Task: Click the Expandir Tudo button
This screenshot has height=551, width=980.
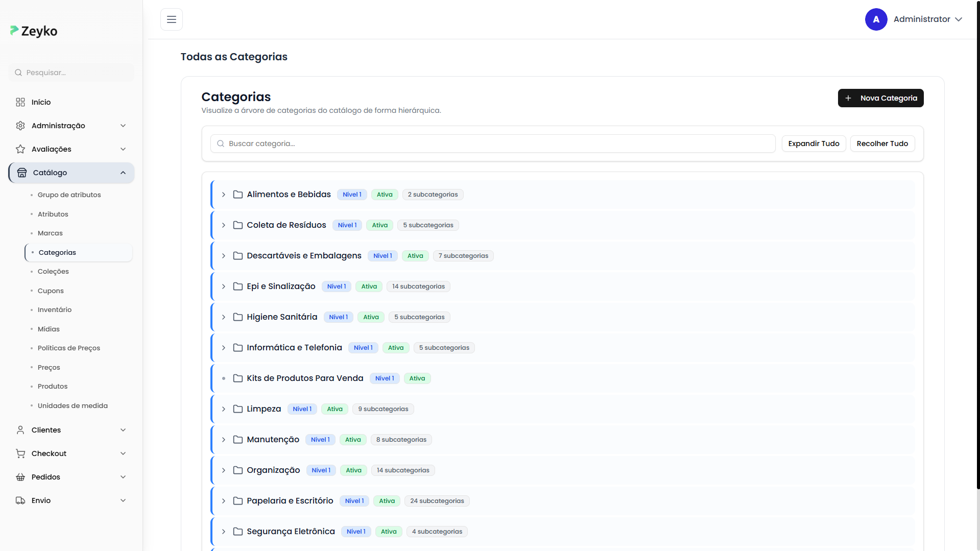Action: coord(814,143)
